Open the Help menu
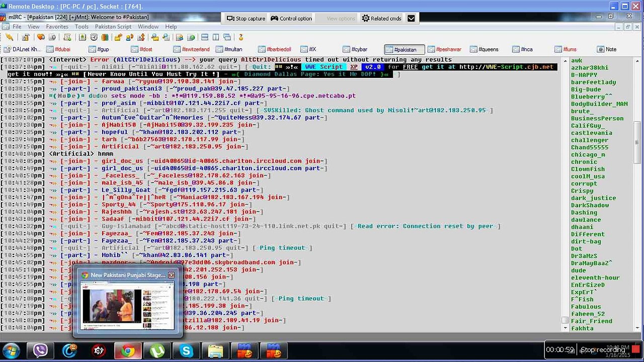The image size is (644, 362). tap(171, 27)
